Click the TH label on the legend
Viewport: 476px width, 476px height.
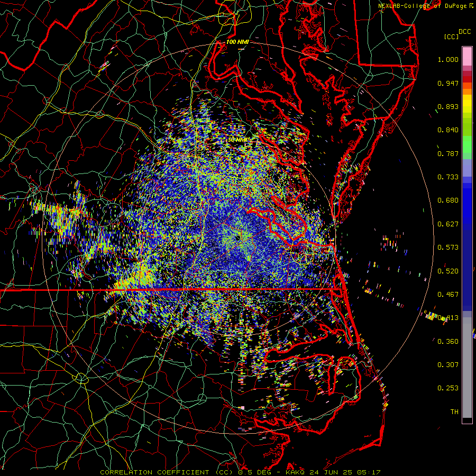(454, 412)
